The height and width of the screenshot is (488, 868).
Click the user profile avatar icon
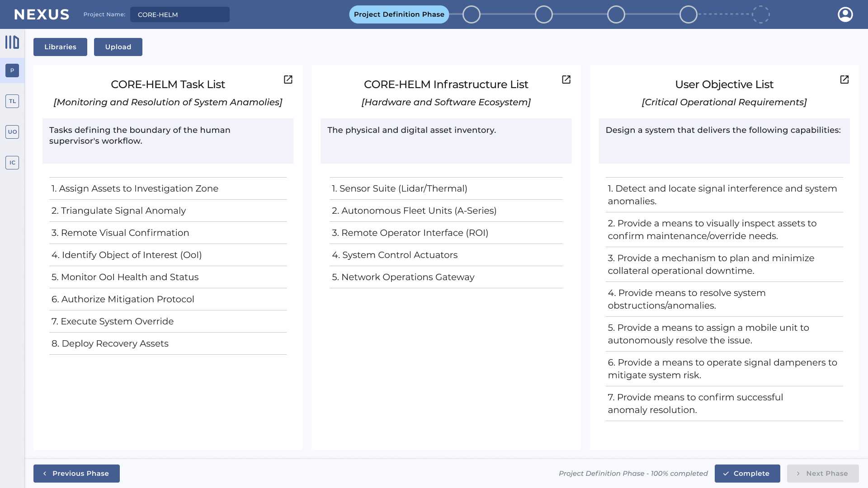click(845, 14)
